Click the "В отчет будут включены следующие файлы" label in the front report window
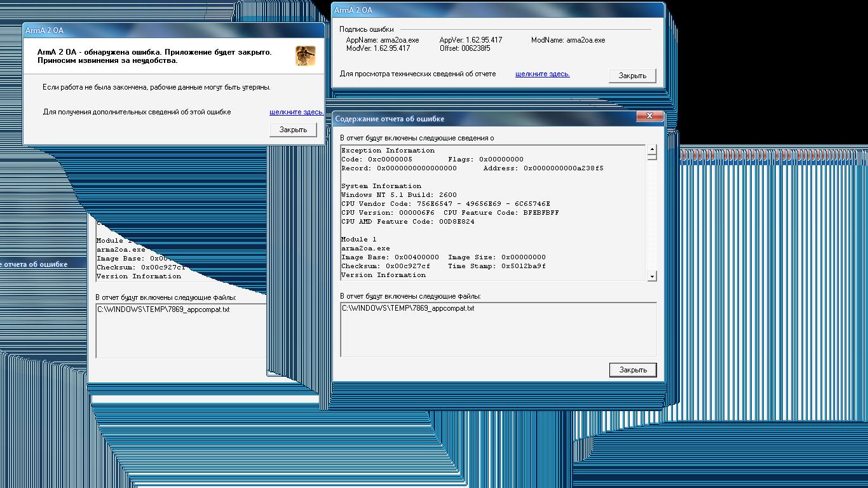The width and height of the screenshot is (868, 488). point(410,297)
